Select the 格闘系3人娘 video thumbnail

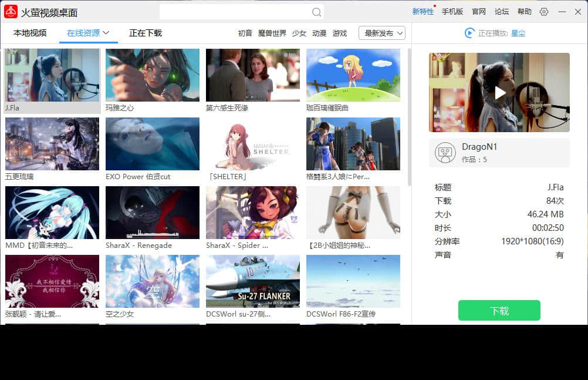353,144
